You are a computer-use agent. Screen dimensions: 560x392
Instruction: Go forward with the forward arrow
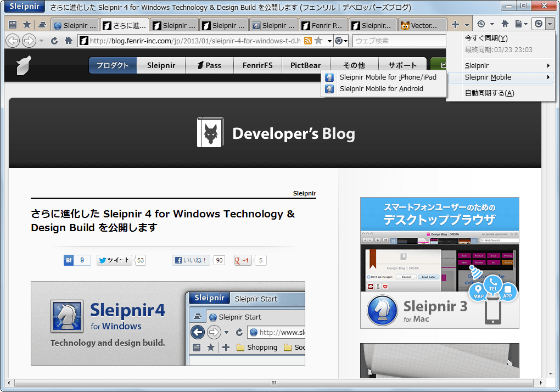(x=29, y=41)
